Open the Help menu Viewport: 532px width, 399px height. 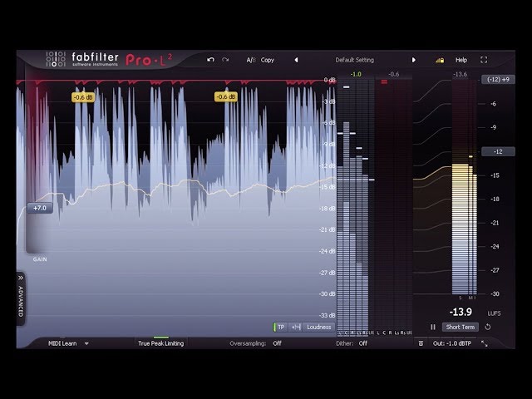pos(461,60)
